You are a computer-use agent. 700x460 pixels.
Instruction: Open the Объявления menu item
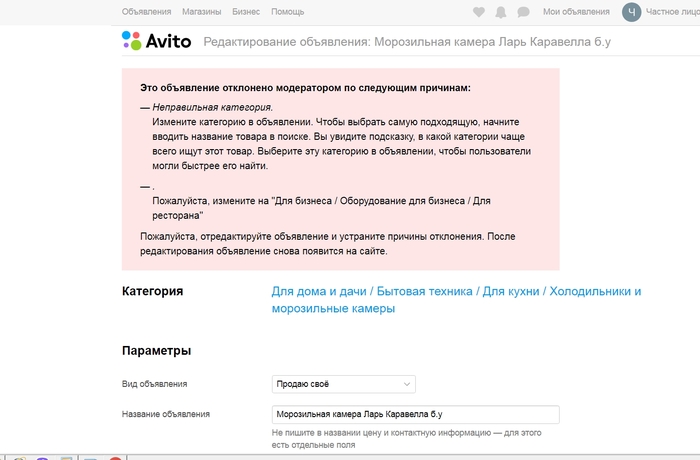146,12
